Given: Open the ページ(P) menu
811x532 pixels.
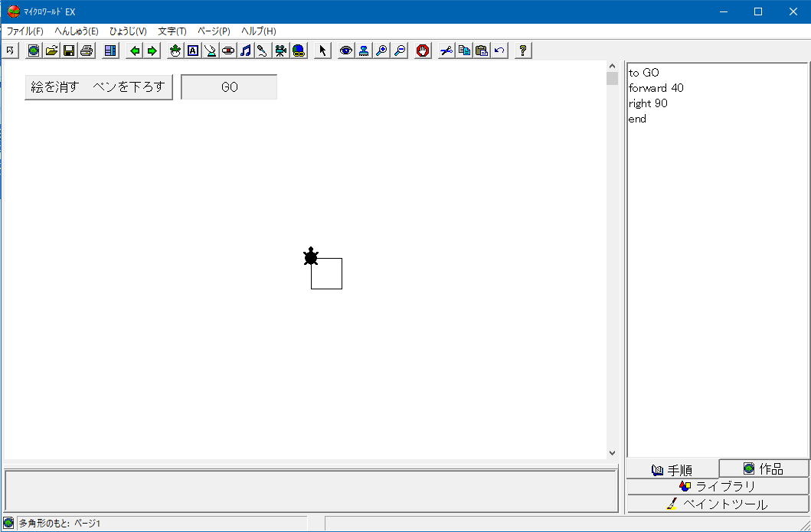Looking at the screenshot, I should click(x=214, y=31).
